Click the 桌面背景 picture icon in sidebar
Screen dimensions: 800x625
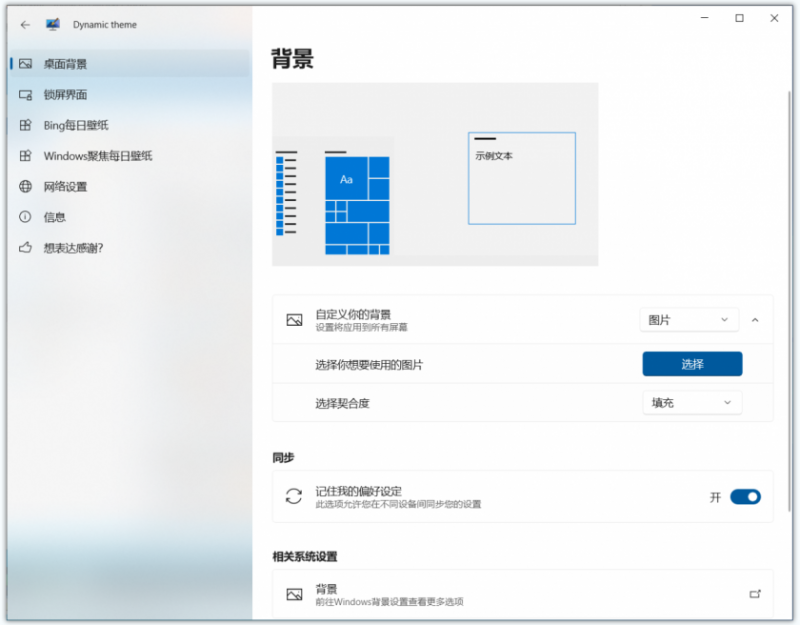coord(26,64)
